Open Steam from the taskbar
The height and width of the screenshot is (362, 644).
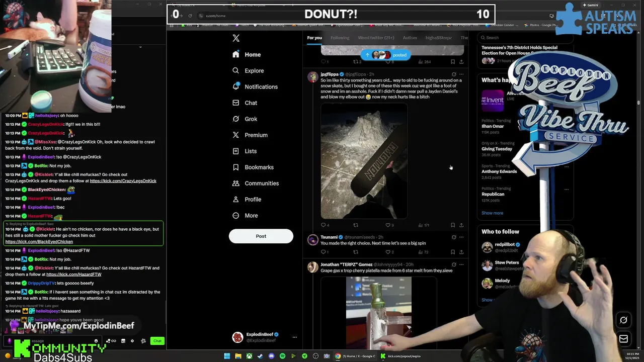260,356
